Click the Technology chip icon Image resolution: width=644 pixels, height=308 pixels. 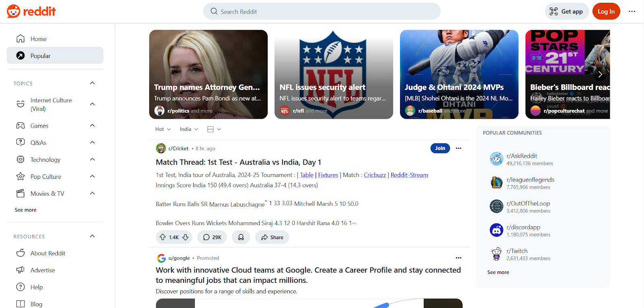pyautogui.click(x=21, y=159)
